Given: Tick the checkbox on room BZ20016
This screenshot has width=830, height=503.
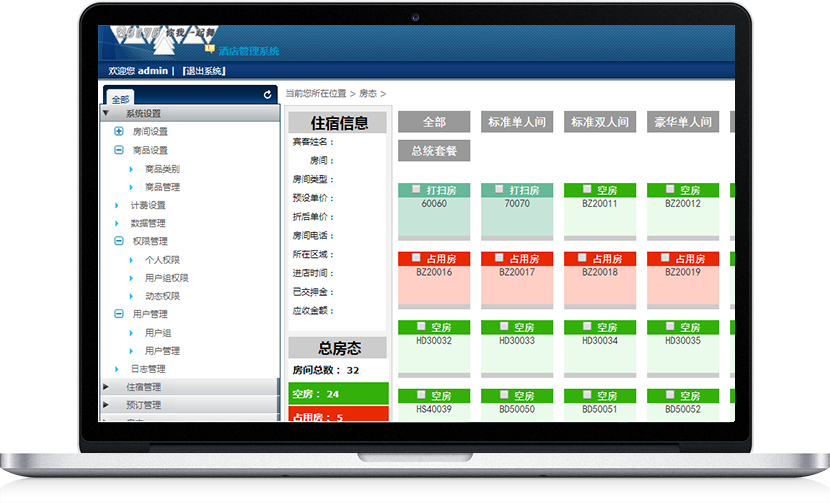Looking at the screenshot, I should click(x=416, y=258).
